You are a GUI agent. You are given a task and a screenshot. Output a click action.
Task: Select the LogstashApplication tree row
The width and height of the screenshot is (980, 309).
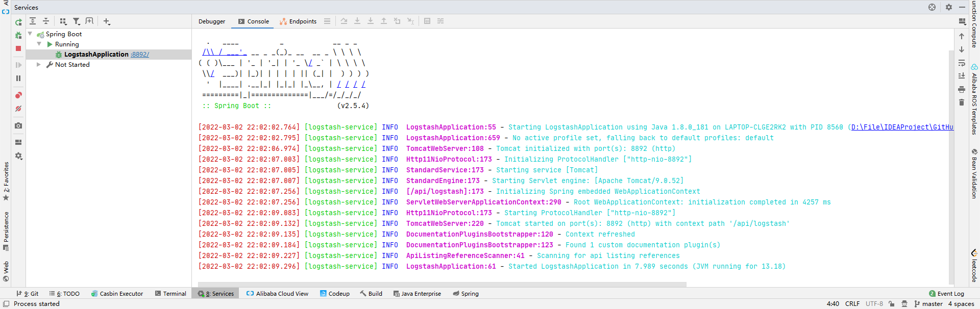pyautogui.click(x=108, y=54)
